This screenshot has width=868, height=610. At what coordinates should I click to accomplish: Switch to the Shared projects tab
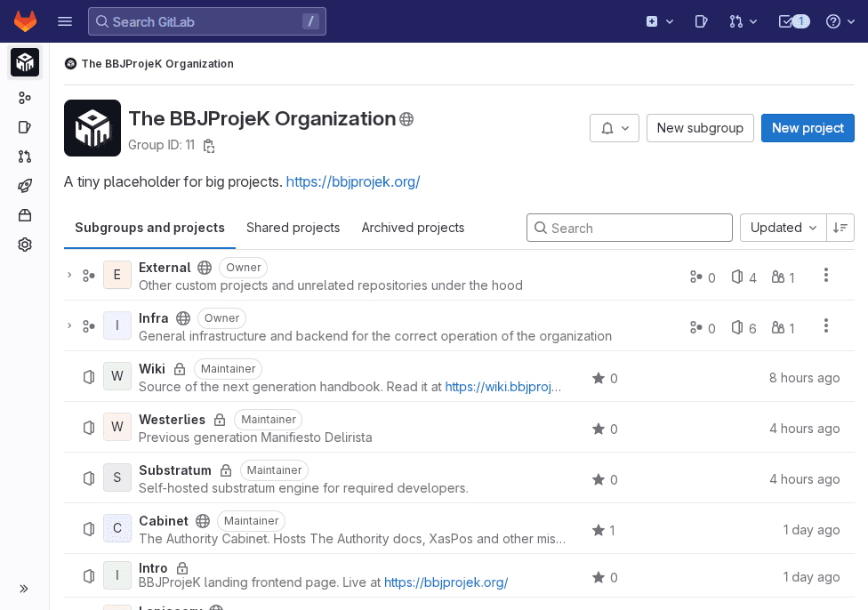pos(293,228)
